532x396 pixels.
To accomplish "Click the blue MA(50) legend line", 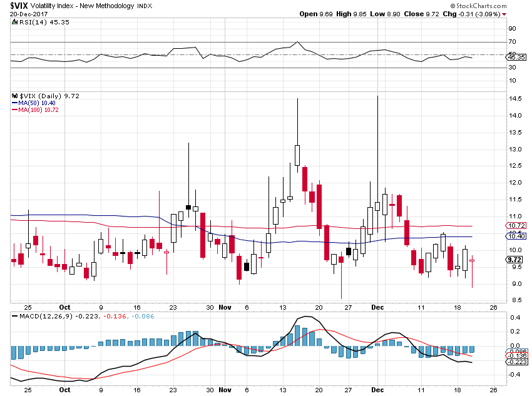I will (x=14, y=103).
